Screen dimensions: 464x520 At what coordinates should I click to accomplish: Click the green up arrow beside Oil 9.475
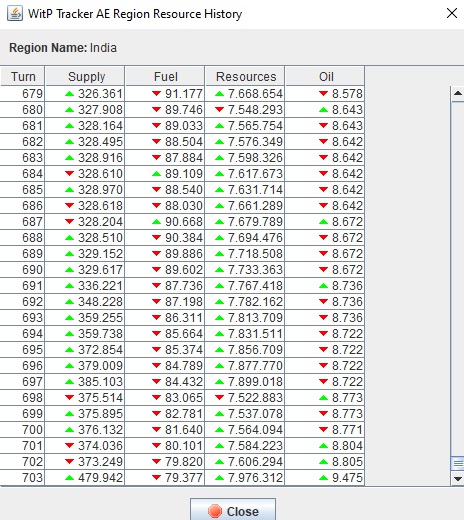[x=323, y=478]
